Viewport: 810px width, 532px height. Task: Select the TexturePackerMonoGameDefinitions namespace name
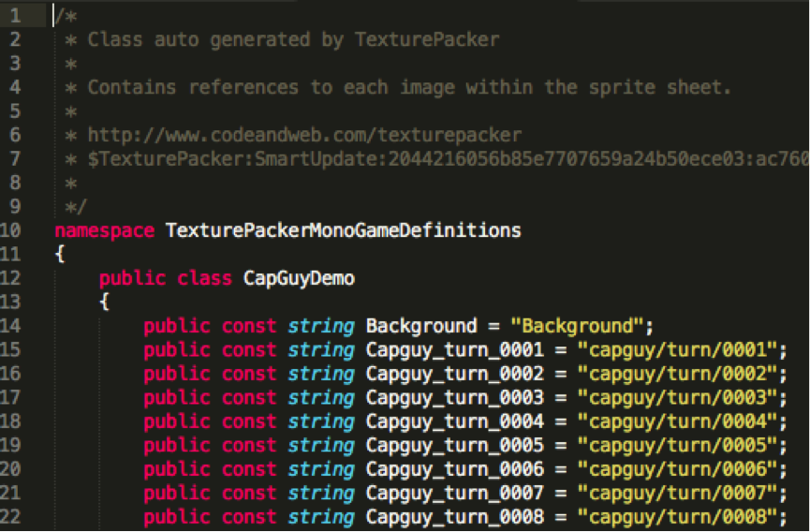(343, 230)
